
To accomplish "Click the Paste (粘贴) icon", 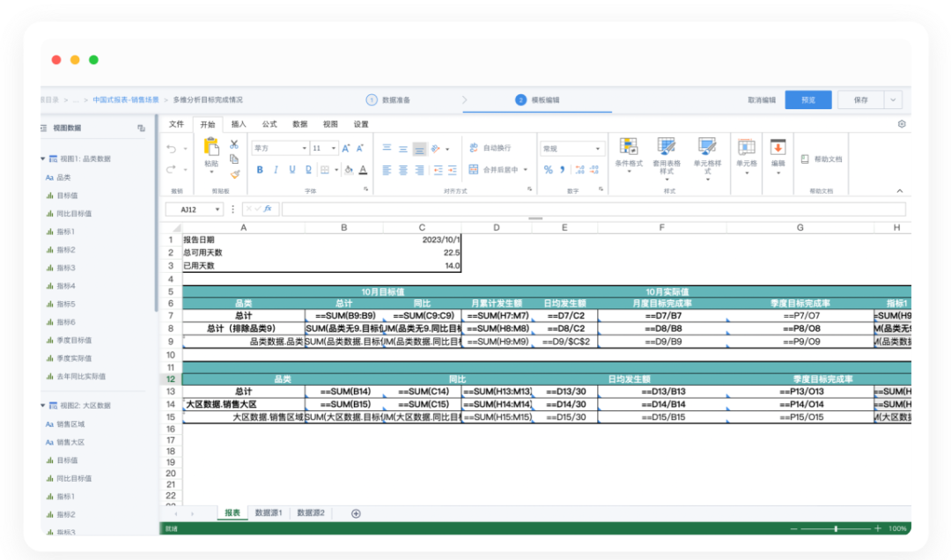I will click(x=211, y=147).
